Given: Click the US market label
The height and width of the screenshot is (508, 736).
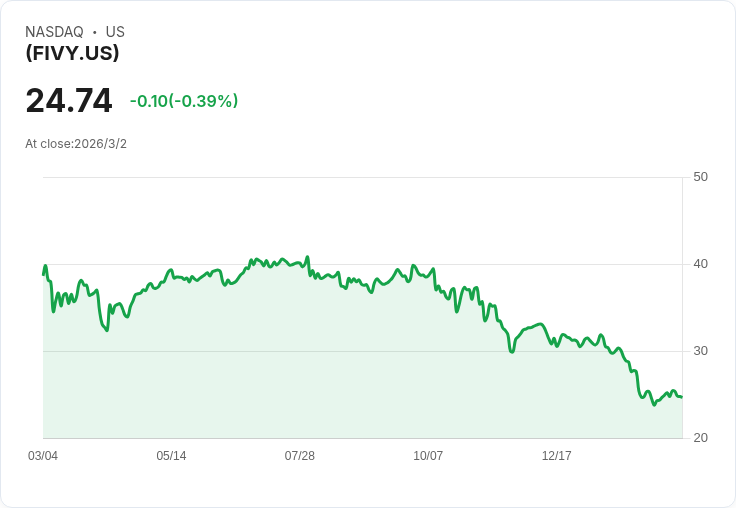Looking at the screenshot, I should click(x=115, y=32).
